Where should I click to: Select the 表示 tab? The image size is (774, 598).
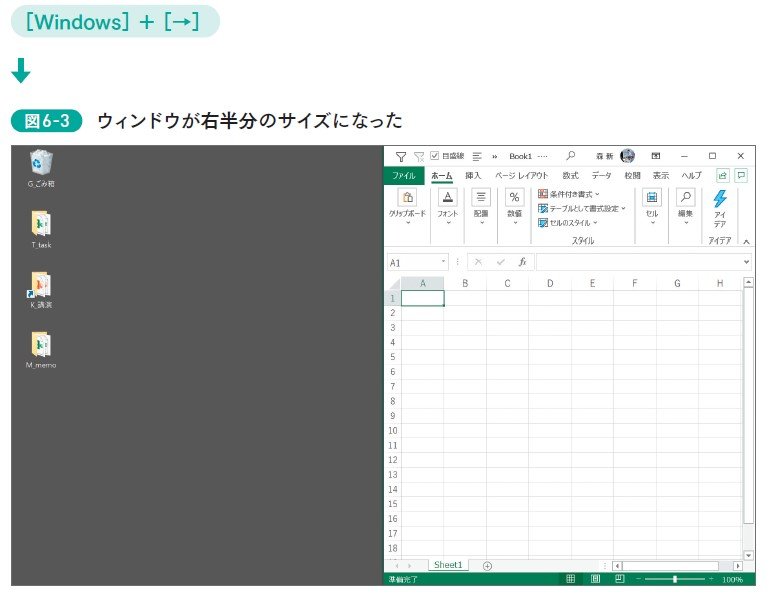(660, 176)
